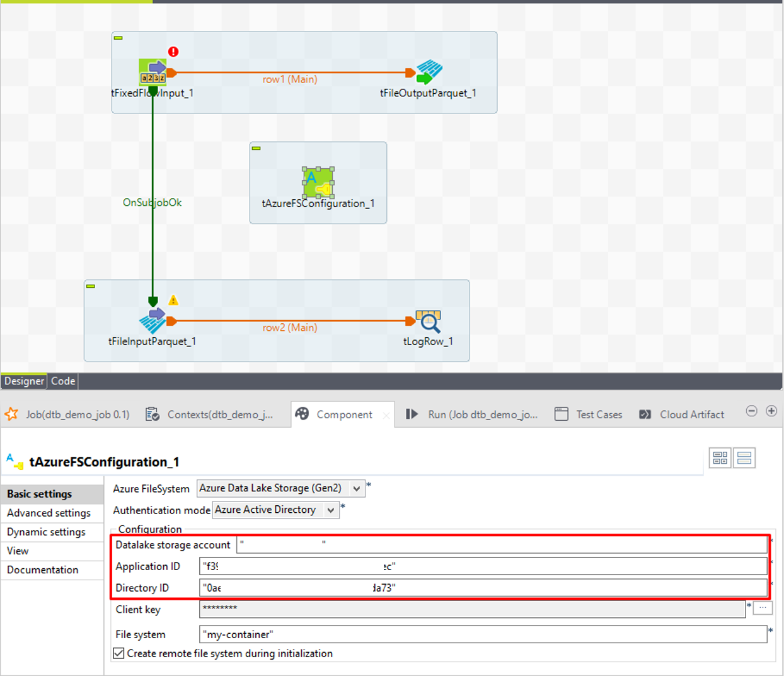Viewport: 784px width, 676px height.
Task: Open the Run job tab
Action: tap(472, 414)
